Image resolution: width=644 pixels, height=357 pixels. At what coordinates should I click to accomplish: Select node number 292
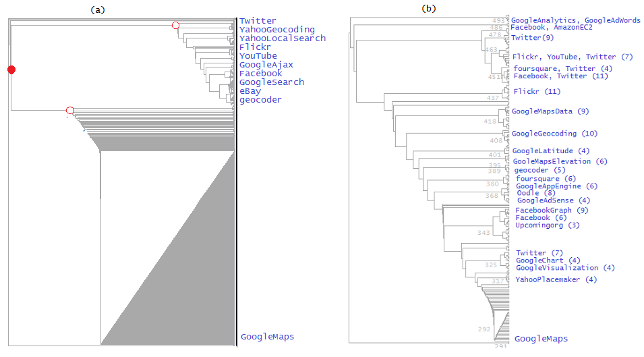point(484,329)
